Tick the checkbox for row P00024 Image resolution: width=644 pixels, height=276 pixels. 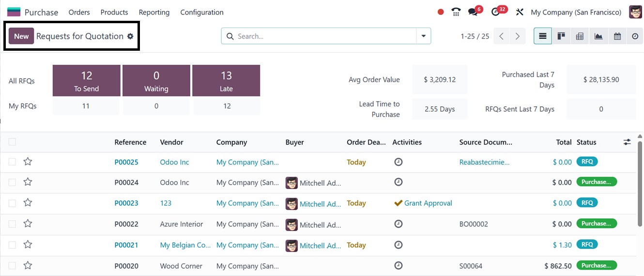click(12, 182)
